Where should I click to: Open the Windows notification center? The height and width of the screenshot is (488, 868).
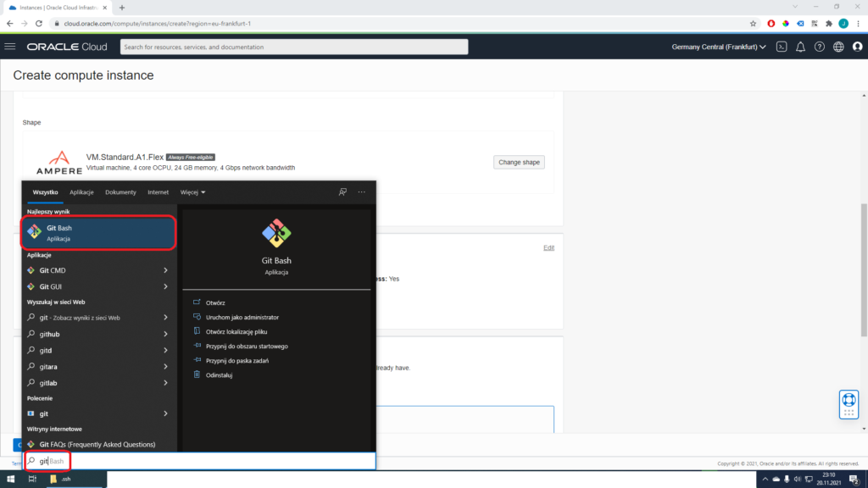tap(854, 480)
